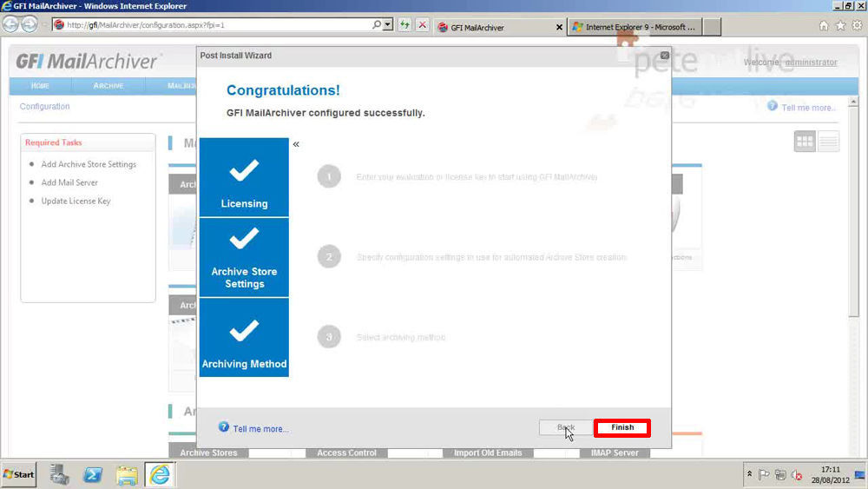The image size is (868, 489).
Task: Switch to the GFI MailArchiver tab
Action: point(498,27)
